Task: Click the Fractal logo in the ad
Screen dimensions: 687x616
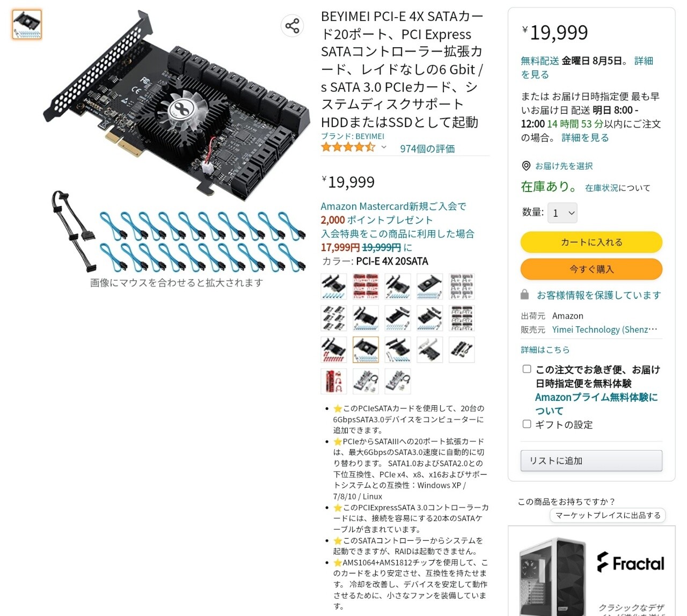Action: 631,562
